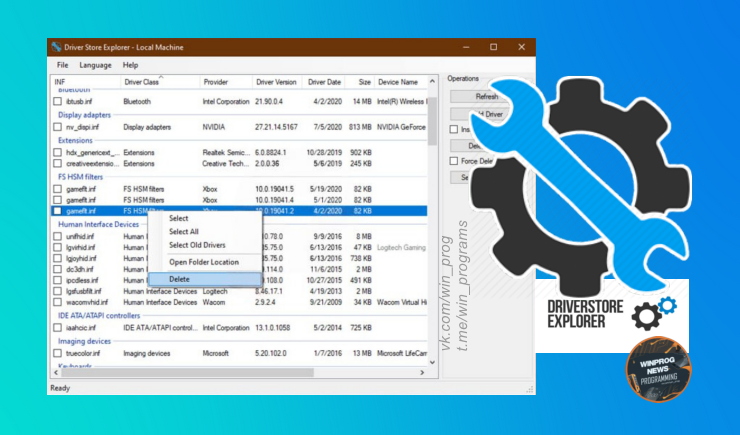The height and width of the screenshot is (435, 740).
Task: Click the vertical scrollbar thumb
Action: pos(432,122)
